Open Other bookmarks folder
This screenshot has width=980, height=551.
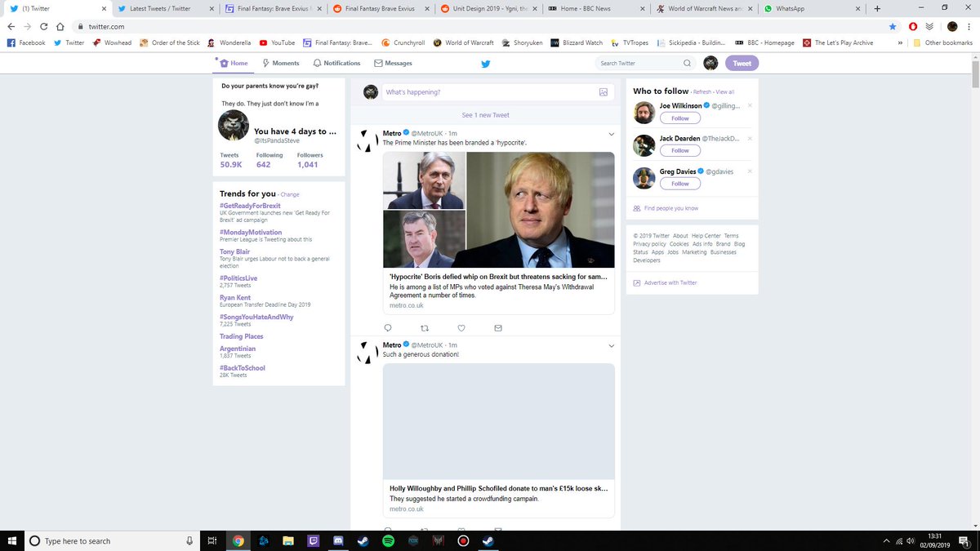tap(943, 42)
